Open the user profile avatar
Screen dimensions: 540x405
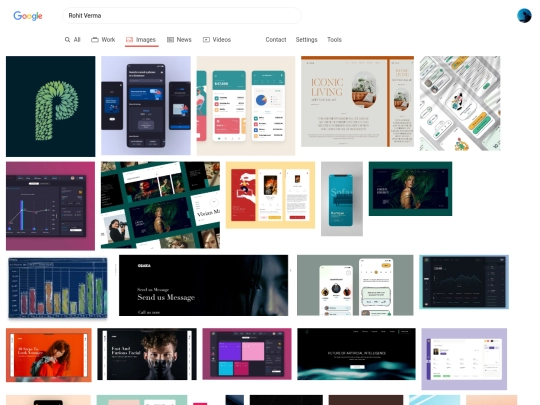[x=524, y=16]
